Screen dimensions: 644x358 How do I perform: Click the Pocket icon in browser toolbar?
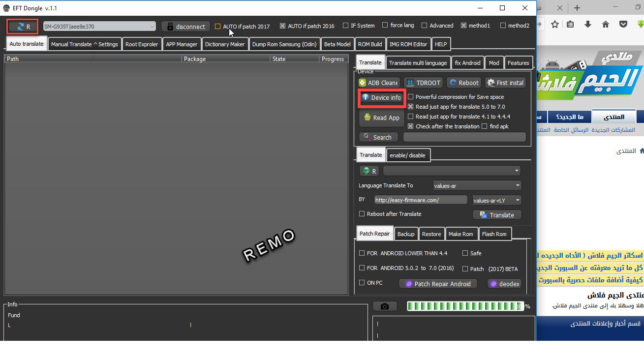623,24
